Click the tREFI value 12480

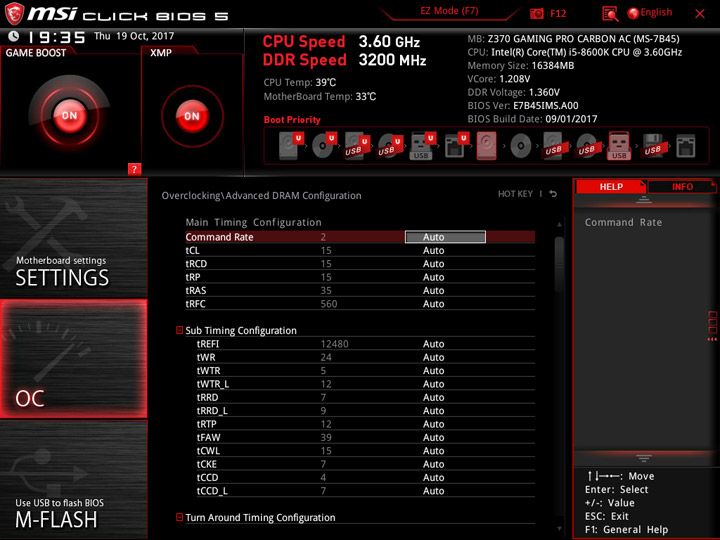pyautogui.click(x=334, y=344)
